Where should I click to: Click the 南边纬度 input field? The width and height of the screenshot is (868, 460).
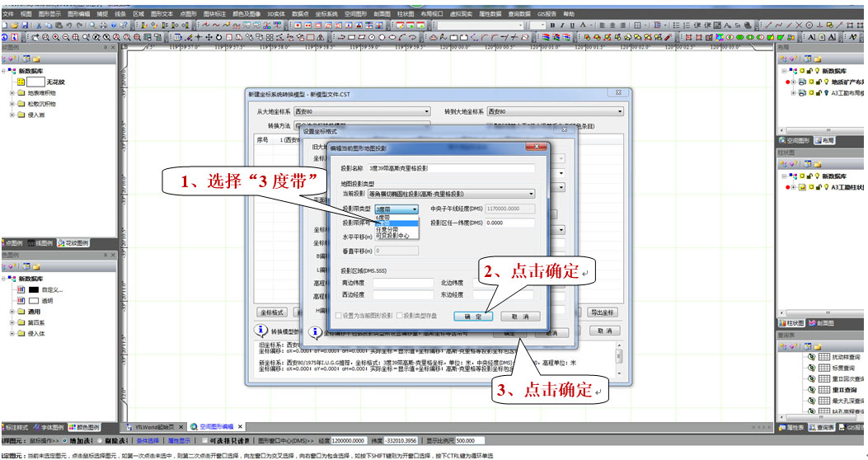403,283
